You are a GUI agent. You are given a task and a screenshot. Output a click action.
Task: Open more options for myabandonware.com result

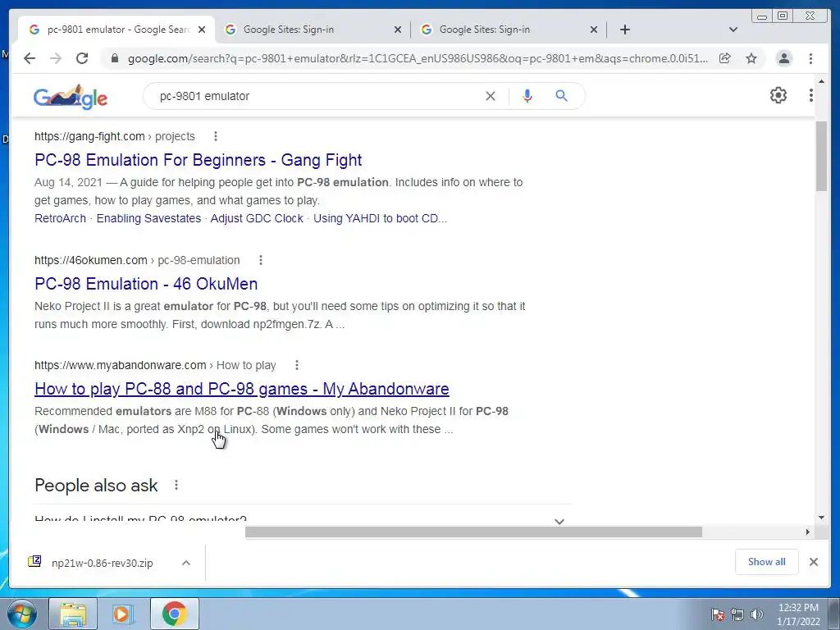click(296, 365)
